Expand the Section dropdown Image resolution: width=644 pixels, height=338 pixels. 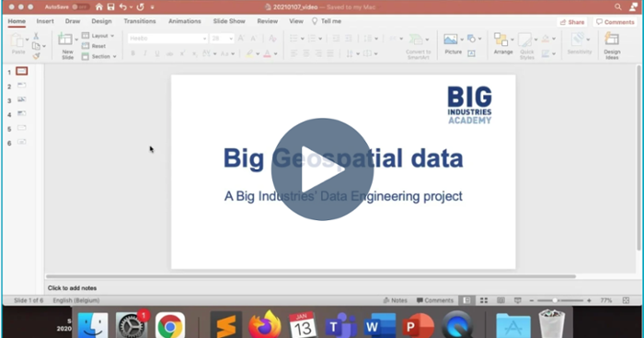(x=99, y=56)
